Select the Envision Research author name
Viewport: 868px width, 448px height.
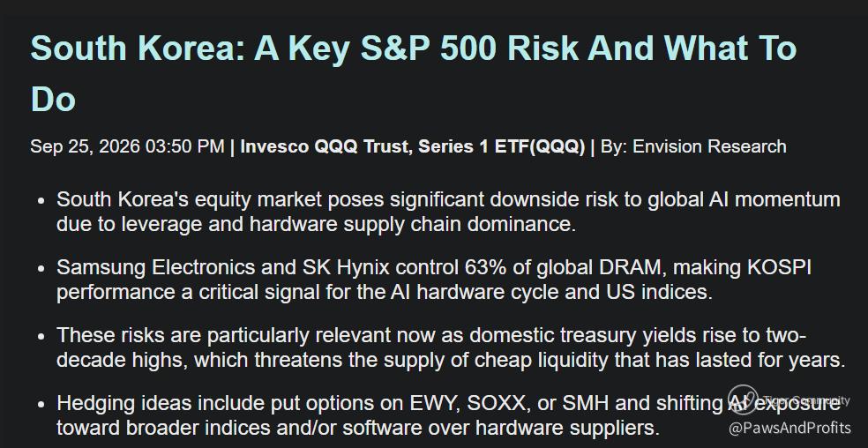pos(709,146)
